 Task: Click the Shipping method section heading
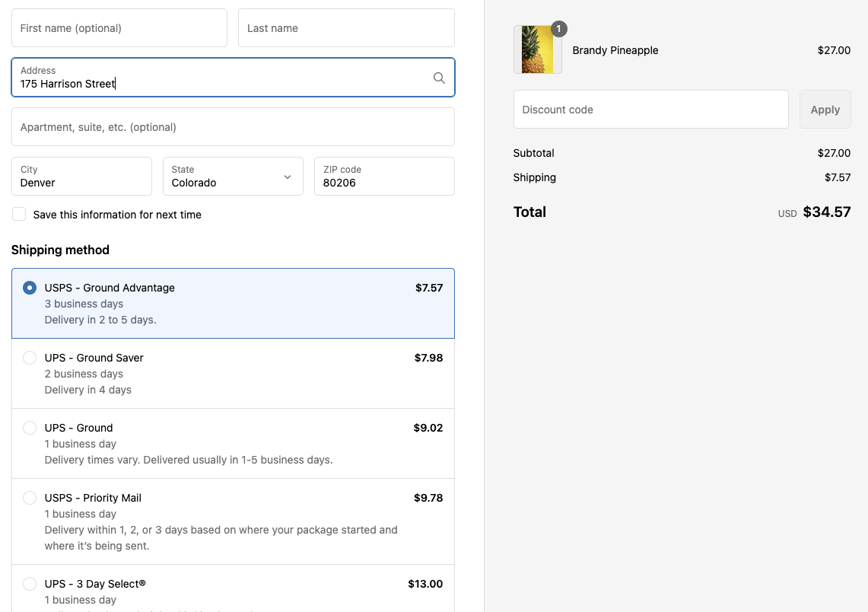pos(60,250)
